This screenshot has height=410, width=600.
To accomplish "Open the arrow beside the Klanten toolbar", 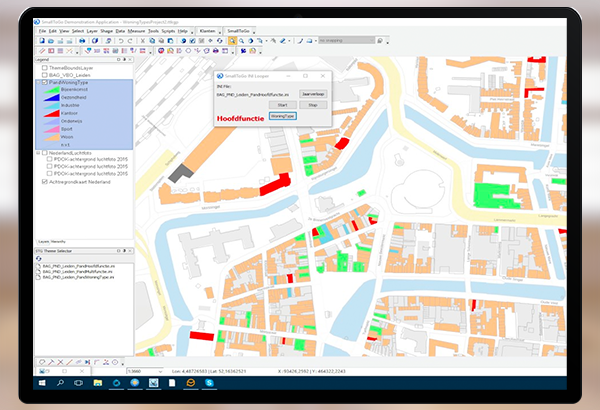I will click(220, 32).
